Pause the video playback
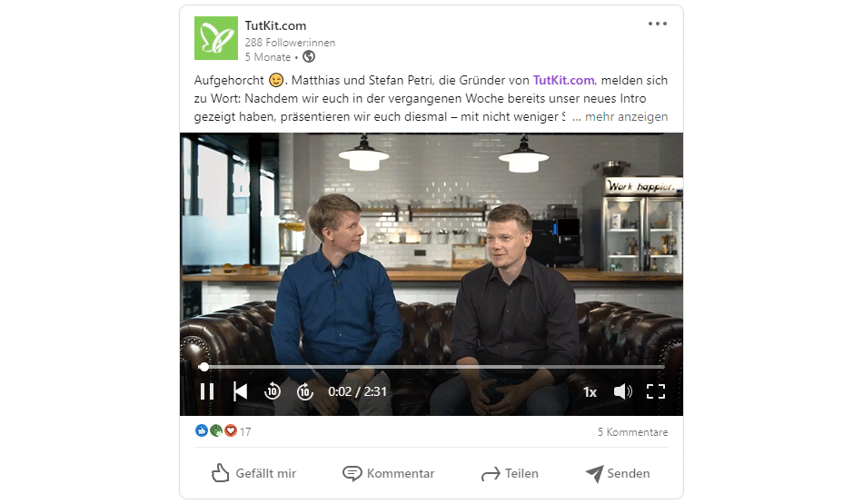 tap(207, 391)
